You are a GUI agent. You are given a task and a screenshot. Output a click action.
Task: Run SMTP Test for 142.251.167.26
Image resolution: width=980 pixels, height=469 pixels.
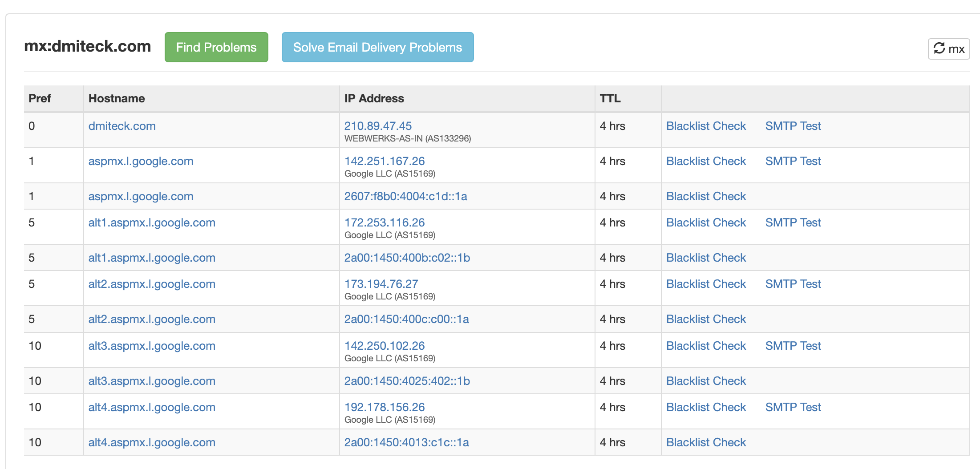tap(793, 161)
